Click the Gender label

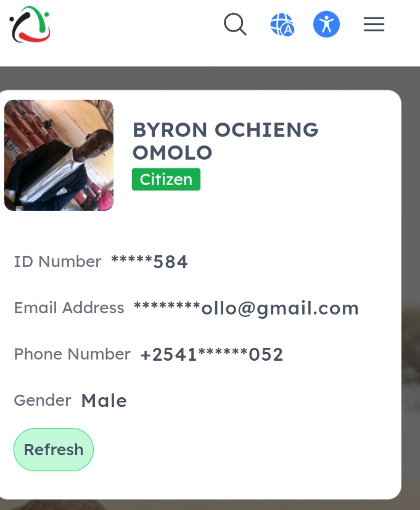pyautogui.click(x=43, y=400)
